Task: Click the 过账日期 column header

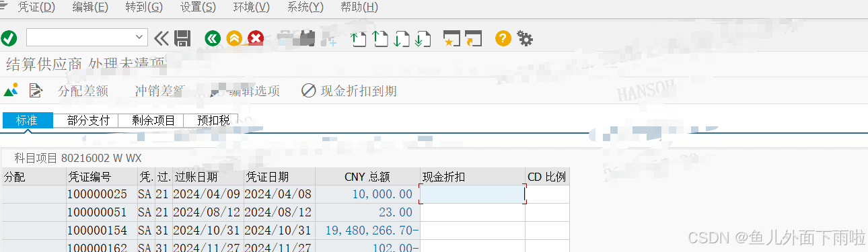Action: [x=208, y=177]
